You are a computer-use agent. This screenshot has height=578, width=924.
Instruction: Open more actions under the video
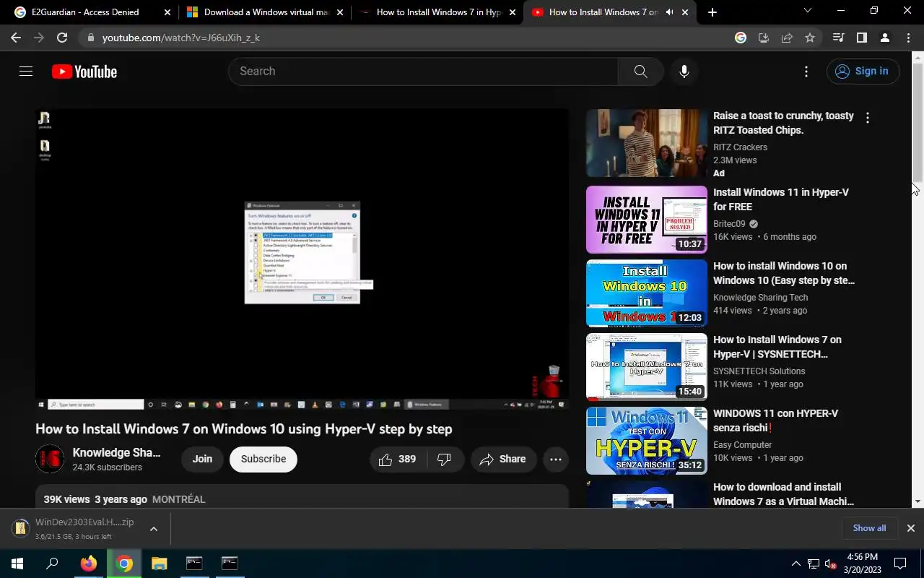point(556,459)
